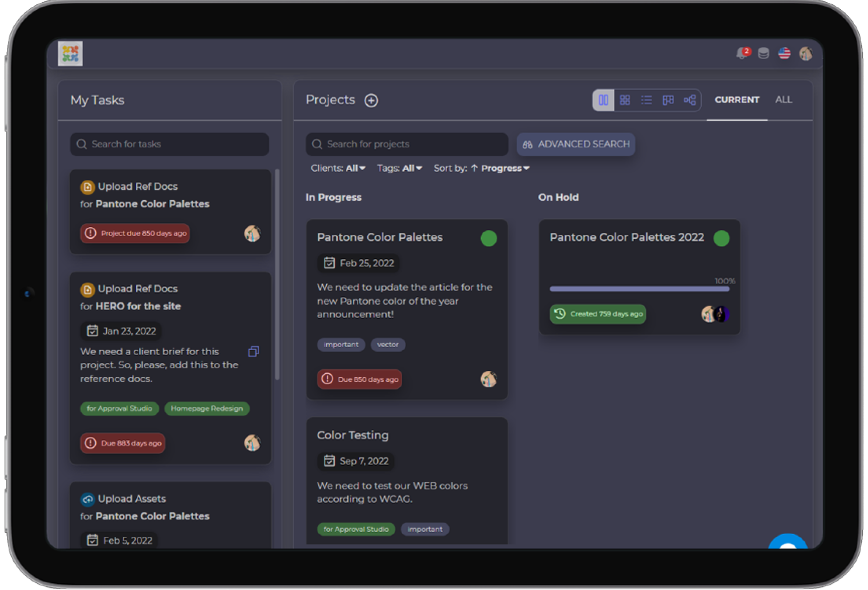
Task: Click the binoculars icon in Advanced Search
Action: pyautogui.click(x=527, y=144)
